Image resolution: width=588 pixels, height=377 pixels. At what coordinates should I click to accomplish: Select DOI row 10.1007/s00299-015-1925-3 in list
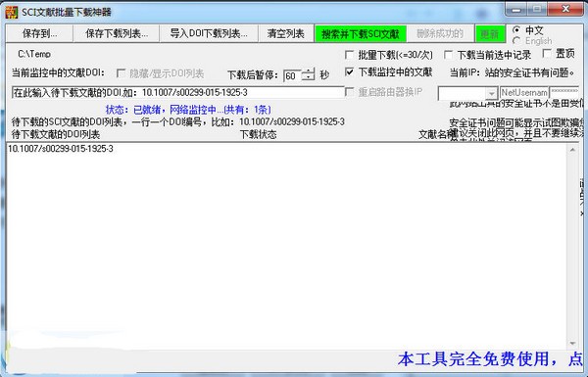[61, 149]
